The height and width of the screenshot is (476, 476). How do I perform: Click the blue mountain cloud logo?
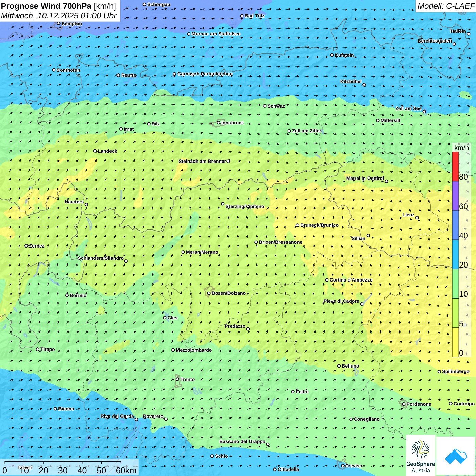(x=456, y=456)
